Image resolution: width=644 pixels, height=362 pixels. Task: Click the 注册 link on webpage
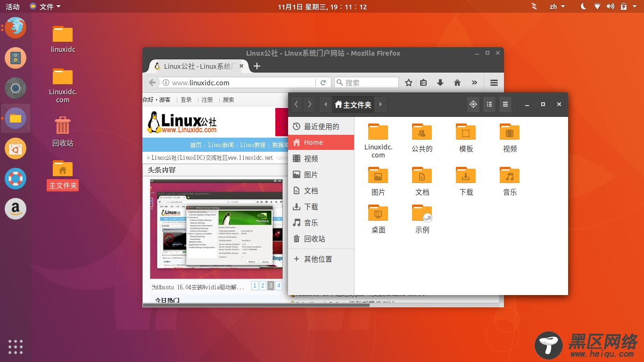207,100
